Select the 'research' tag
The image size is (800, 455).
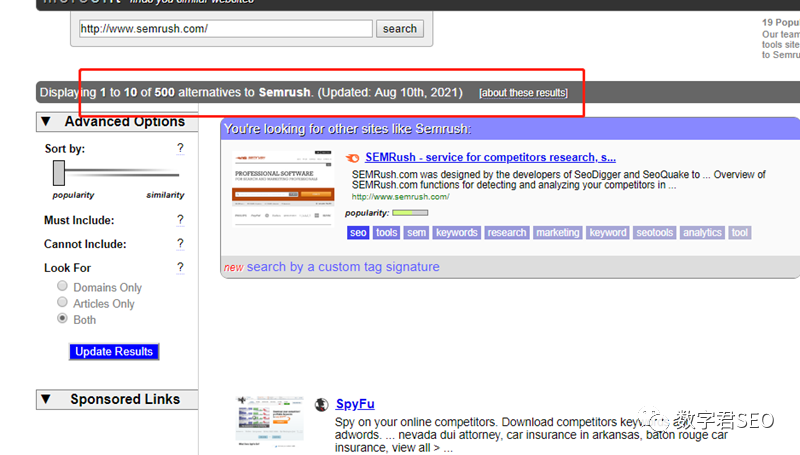(507, 233)
